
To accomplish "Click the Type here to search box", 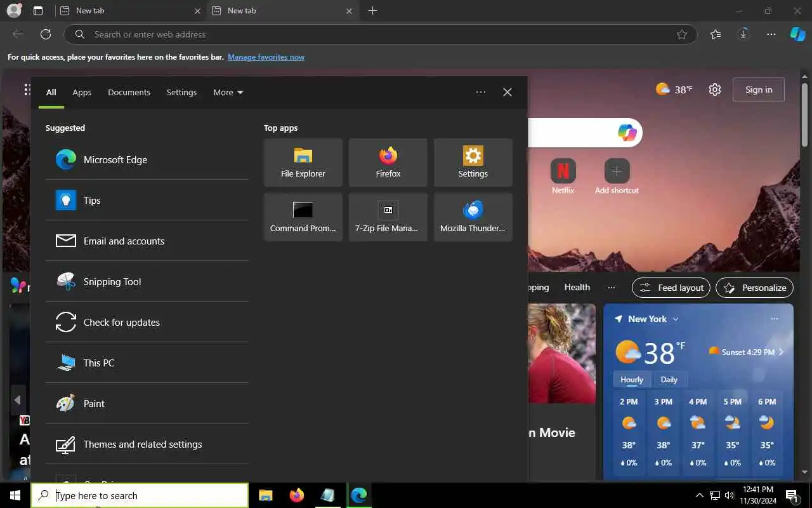I will (x=140, y=495).
